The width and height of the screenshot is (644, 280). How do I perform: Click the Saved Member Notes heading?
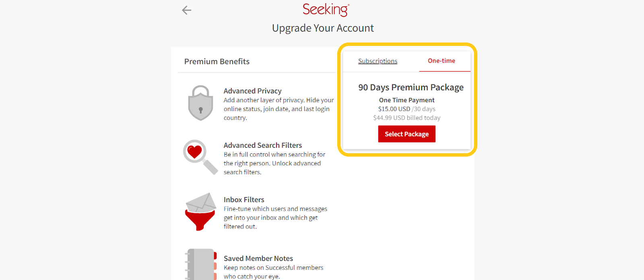point(258,258)
